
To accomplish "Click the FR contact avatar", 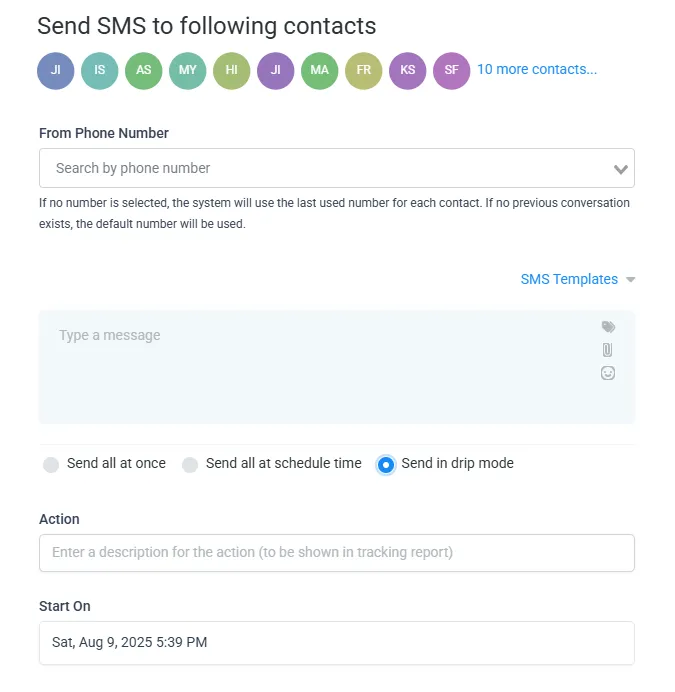I will (x=364, y=71).
